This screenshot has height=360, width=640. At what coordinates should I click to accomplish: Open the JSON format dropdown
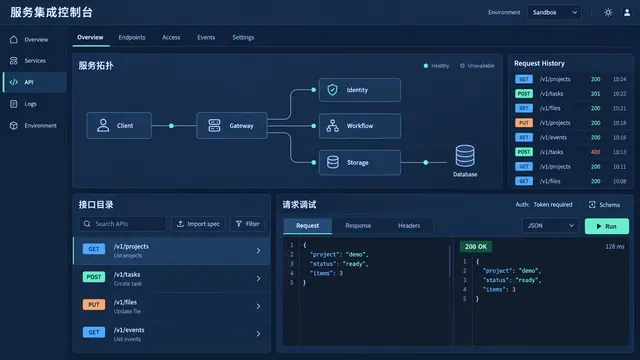tap(550, 226)
